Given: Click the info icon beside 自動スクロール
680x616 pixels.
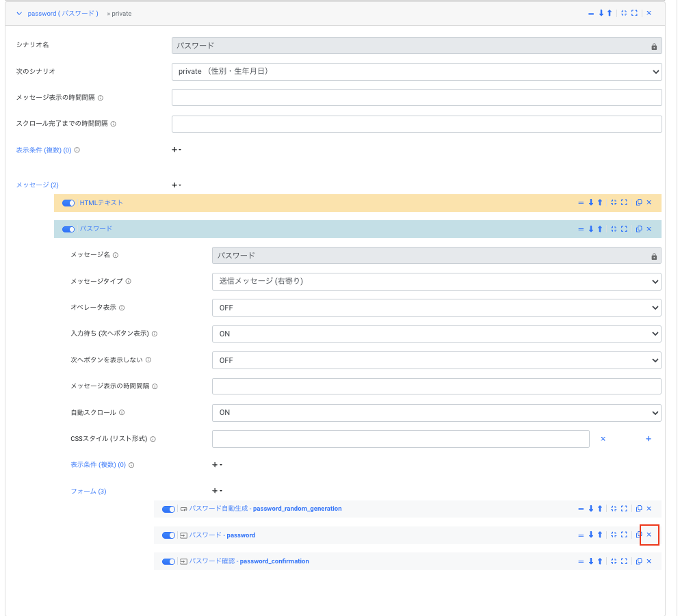Looking at the screenshot, I should click(x=122, y=413).
